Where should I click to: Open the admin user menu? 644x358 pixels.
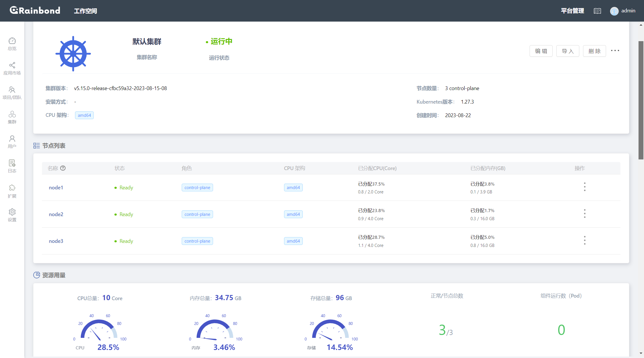click(623, 11)
